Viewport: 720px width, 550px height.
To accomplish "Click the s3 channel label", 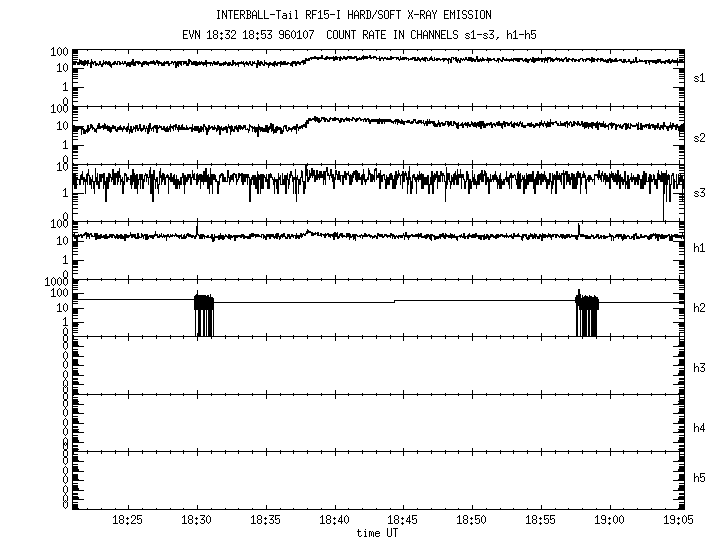I will tap(700, 193).
